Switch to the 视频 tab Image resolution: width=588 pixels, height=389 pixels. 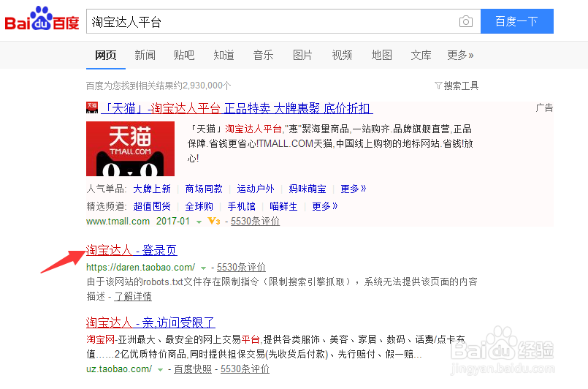pyautogui.click(x=342, y=55)
